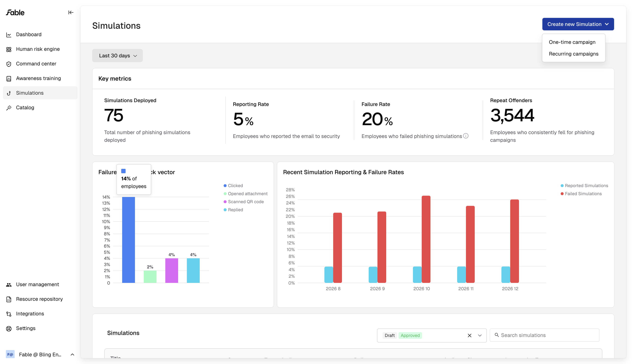The image size is (632, 364).
Task: Click the red failed bar for 2026 12
Action: (514, 241)
